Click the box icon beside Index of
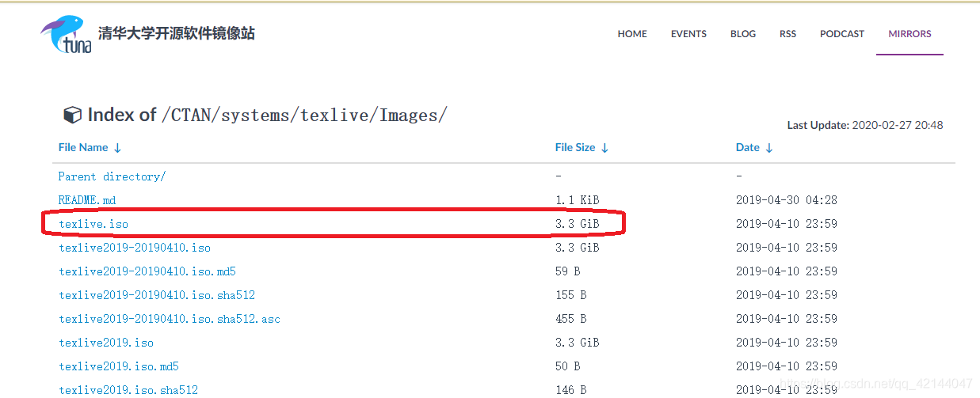This screenshot has height=398, width=980. pyautogui.click(x=72, y=116)
